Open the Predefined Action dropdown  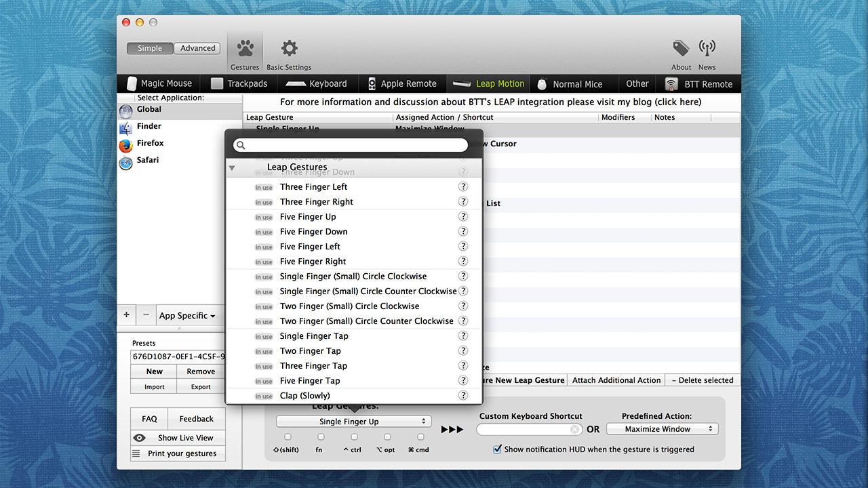(x=662, y=429)
